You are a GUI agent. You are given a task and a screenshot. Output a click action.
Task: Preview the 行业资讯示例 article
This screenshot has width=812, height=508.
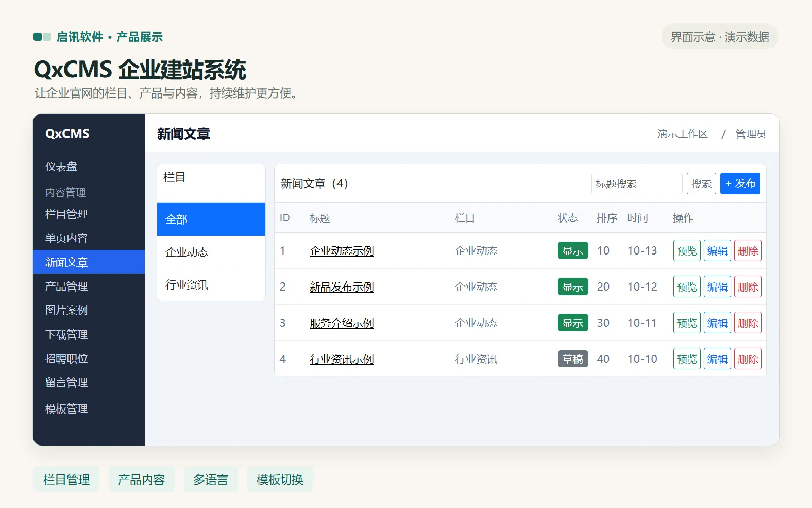coord(687,359)
